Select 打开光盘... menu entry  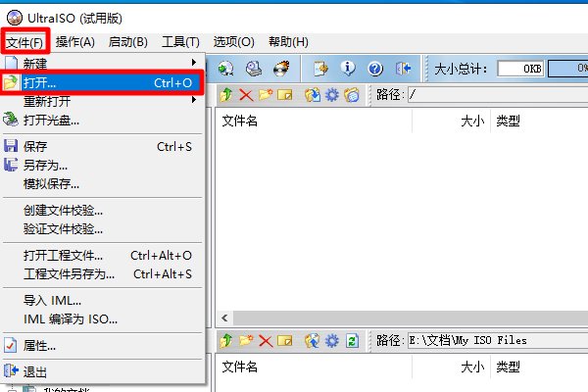102,120
